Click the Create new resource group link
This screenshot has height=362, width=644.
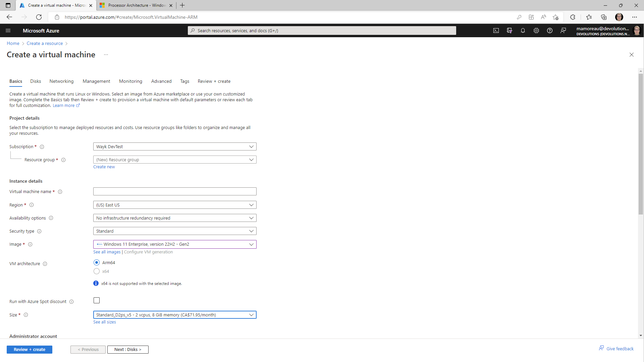104,167
